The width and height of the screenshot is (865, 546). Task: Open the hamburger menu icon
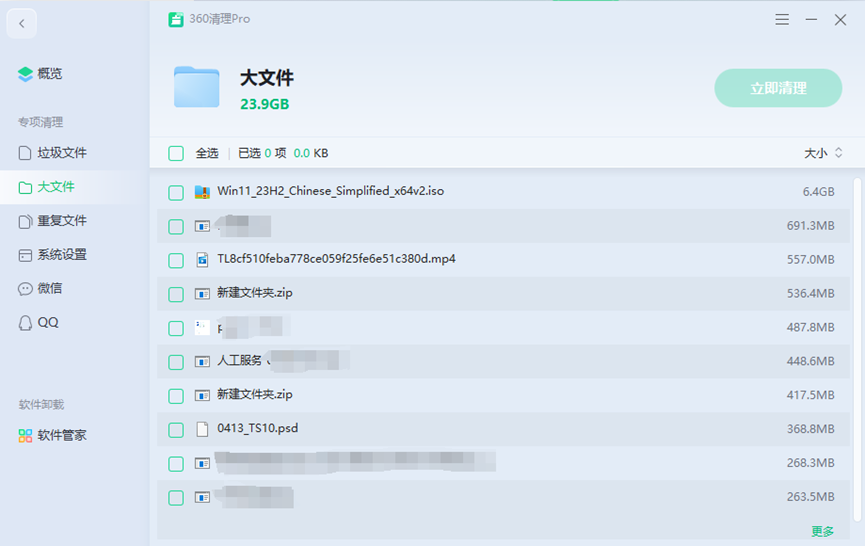pyautogui.click(x=782, y=20)
